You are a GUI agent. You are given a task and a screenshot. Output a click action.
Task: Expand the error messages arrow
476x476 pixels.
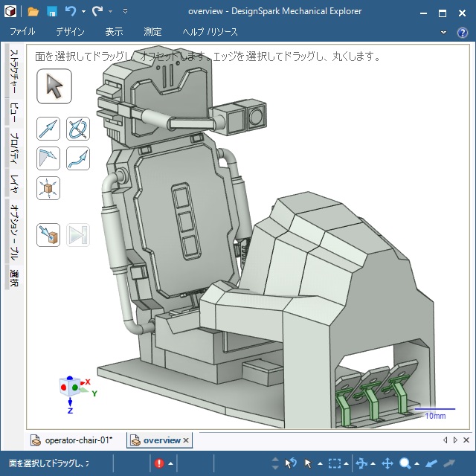point(170,463)
